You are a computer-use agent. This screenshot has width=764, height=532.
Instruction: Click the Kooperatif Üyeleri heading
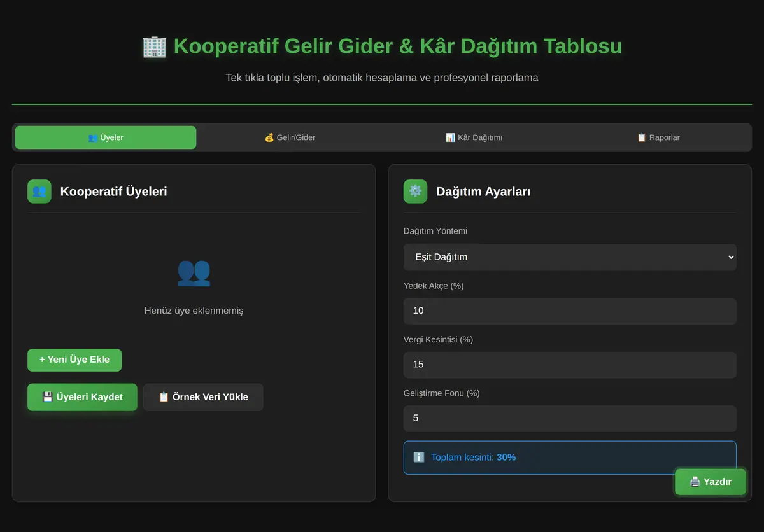click(113, 192)
